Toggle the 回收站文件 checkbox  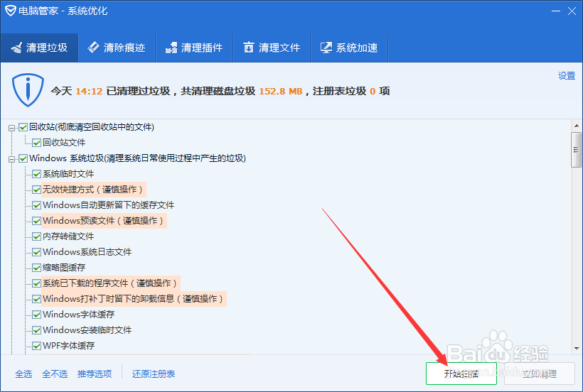(x=36, y=143)
